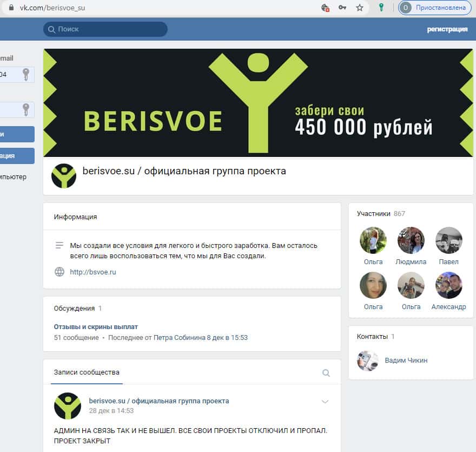The height and width of the screenshot is (452, 476).
Task: Click the post text АДМИН НА СВЯЗЬ ТАК И НЕ ВЫШЕЛ
Action: pos(115,431)
